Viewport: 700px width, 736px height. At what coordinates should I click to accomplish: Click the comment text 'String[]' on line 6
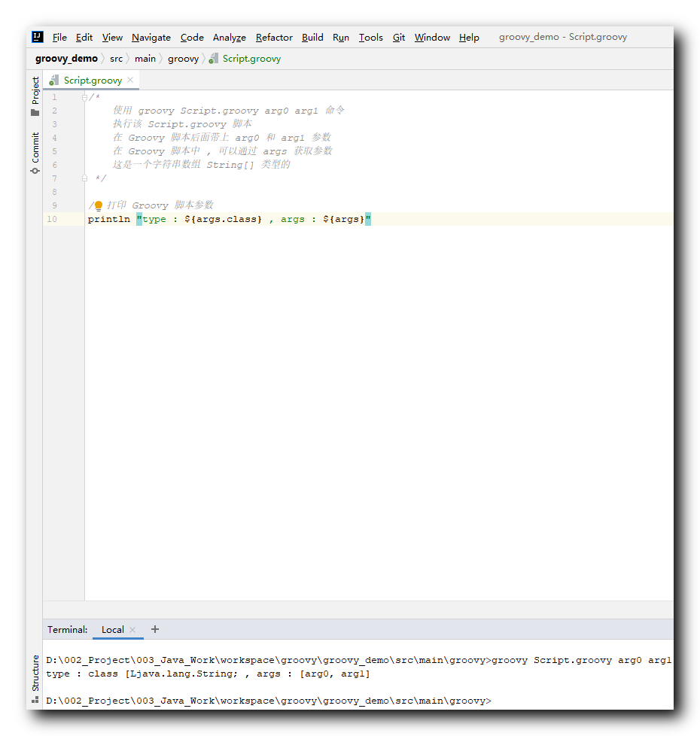230,165
